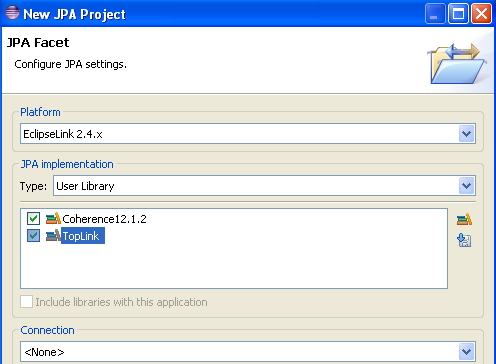
Task: Open the JPA implementation Type dropdown arrow
Action: coord(466,186)
